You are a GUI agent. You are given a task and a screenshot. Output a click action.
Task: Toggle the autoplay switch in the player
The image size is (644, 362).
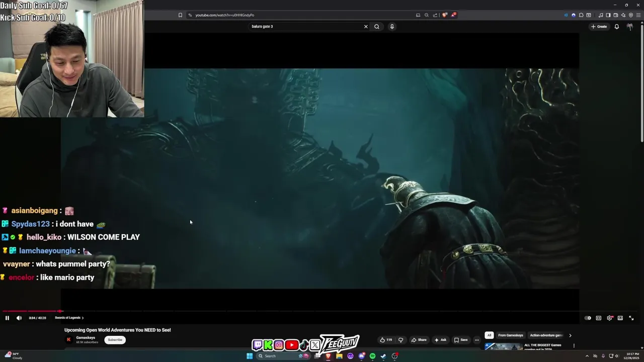point(588,318)
